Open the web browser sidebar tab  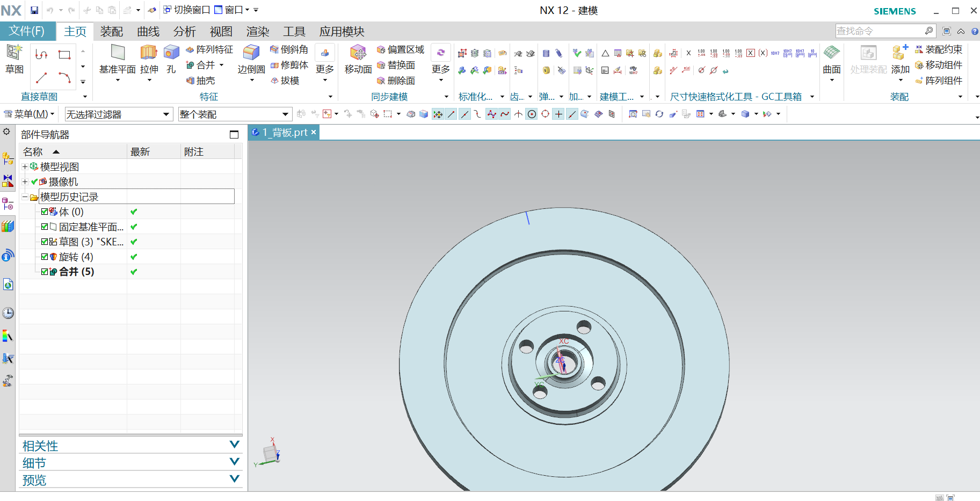[x=8, y=284]
